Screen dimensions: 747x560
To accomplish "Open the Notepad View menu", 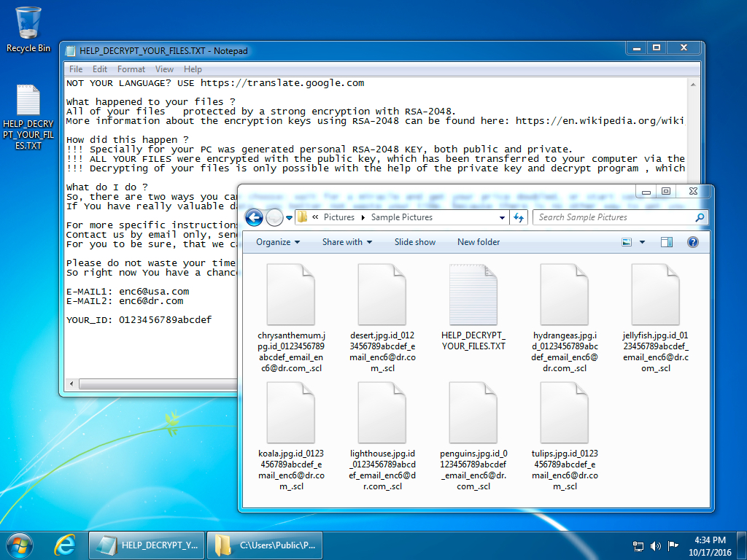I will click(x=164, y=69).
